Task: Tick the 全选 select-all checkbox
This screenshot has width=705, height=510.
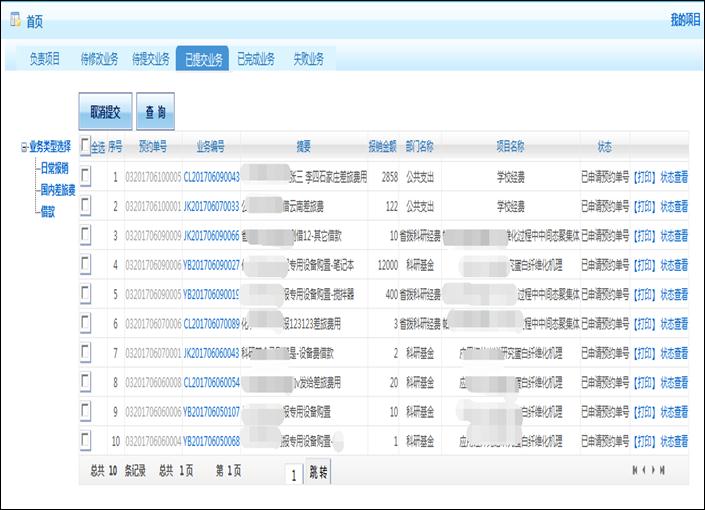Action: coord(85,145)
